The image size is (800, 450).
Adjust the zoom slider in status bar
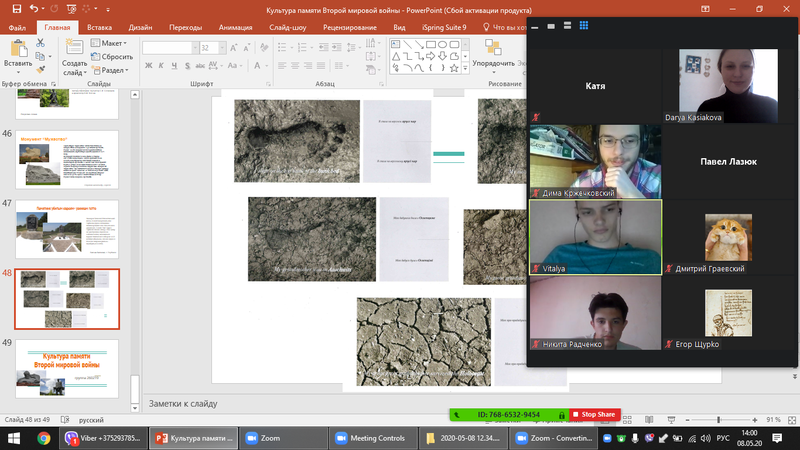click(x=718, y=420)
